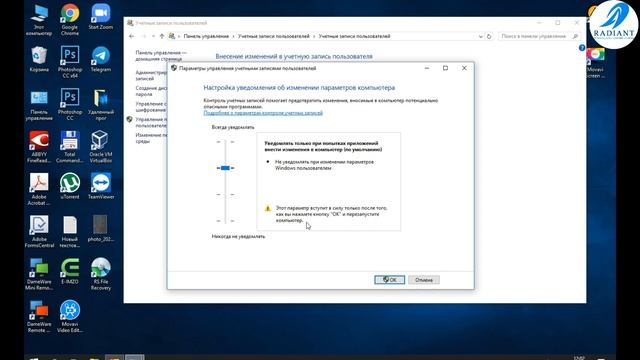
Task: Click the Панель управления breadcrumb in the address bar
Action: click(x=206, y=36)
